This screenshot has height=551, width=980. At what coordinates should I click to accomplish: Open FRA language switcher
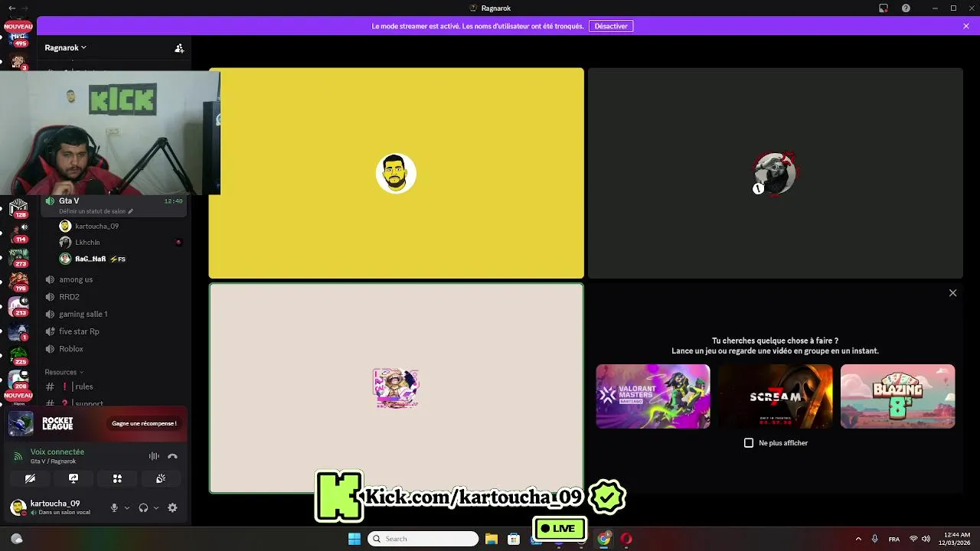(x=894, y=539)
